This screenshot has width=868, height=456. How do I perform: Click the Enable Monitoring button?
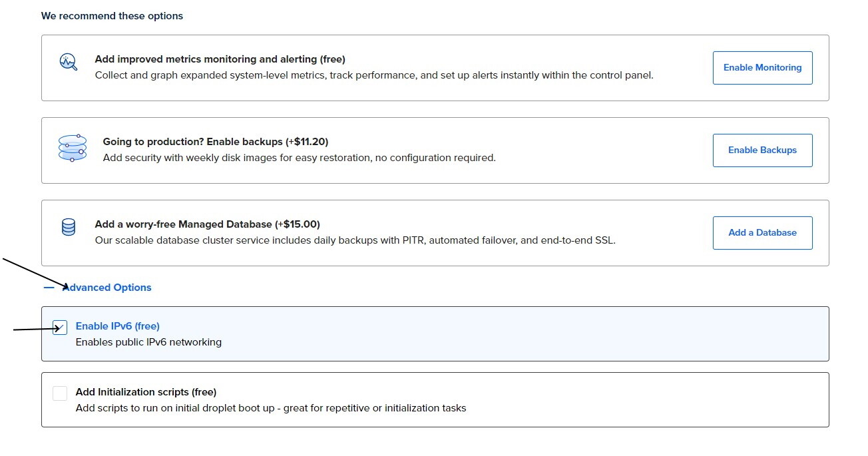click(763, 68)
